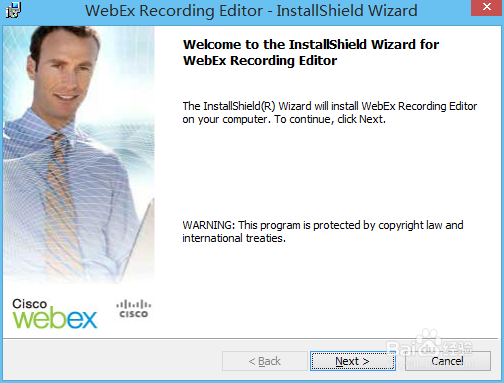Cancel the WebEx Recording Editor installation
Image resolution: width=504 pixels, height=383 pixels.
click(x=448, y=361)
